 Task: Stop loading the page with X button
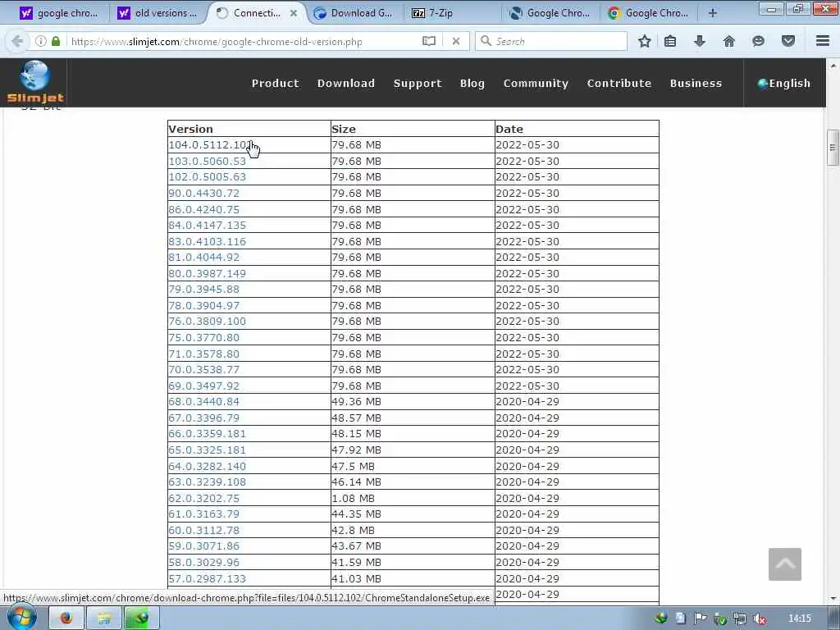tap(456, 41)
